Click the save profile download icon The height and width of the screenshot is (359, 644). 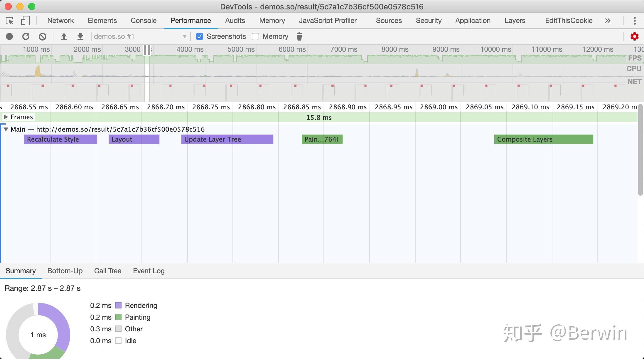coord(80,36)
